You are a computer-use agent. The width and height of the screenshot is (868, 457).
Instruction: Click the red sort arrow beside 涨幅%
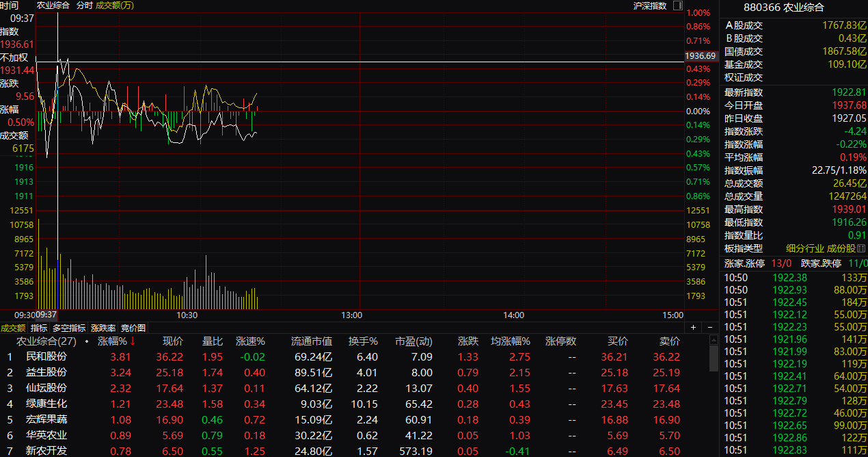coord(133,341)
